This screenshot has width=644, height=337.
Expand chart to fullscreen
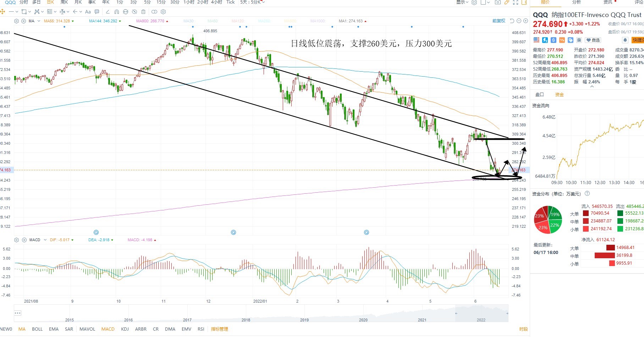(516, 2)
